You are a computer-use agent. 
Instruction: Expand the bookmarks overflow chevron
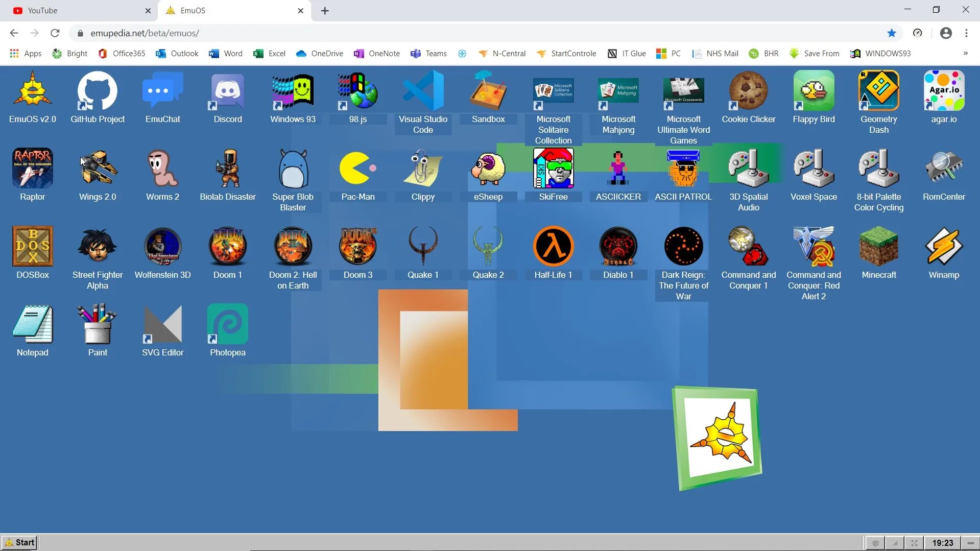click(x=965, y=54)
